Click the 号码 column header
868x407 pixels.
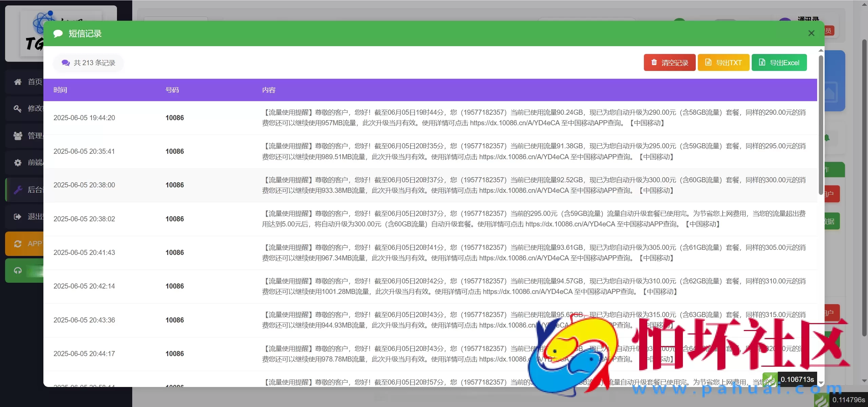click(x=172, y=90)
